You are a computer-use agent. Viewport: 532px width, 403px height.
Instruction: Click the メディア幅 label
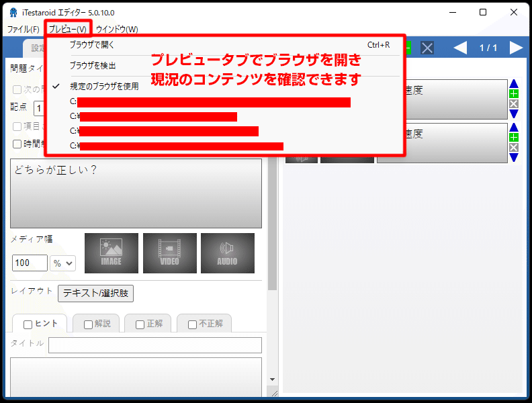32,239
